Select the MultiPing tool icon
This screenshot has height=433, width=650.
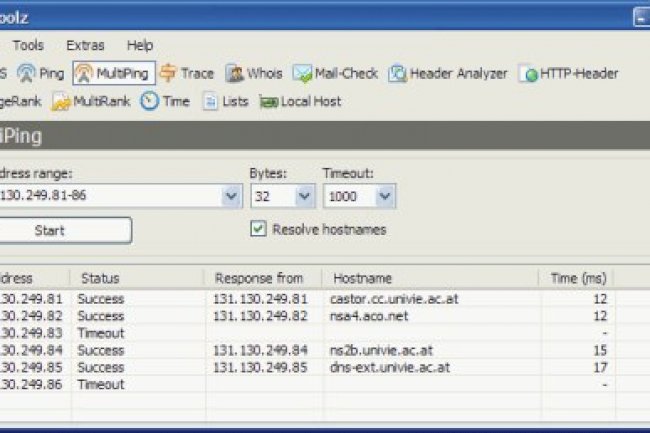coord(113,73)
